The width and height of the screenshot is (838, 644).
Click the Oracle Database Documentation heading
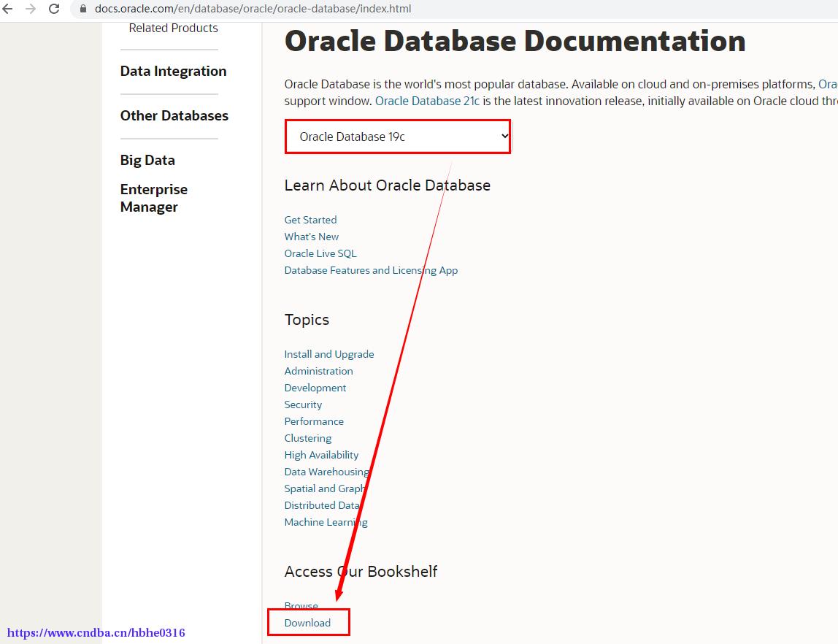515,41
